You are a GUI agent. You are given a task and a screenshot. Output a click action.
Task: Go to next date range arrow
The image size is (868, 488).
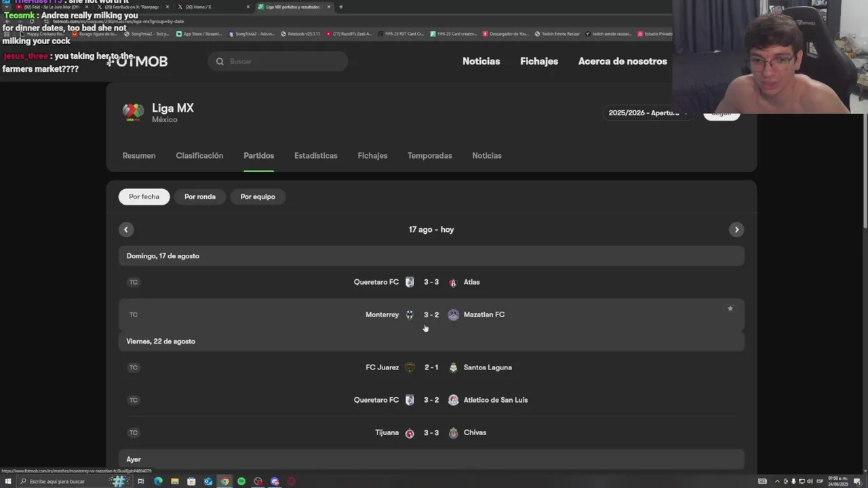(736, 229)
